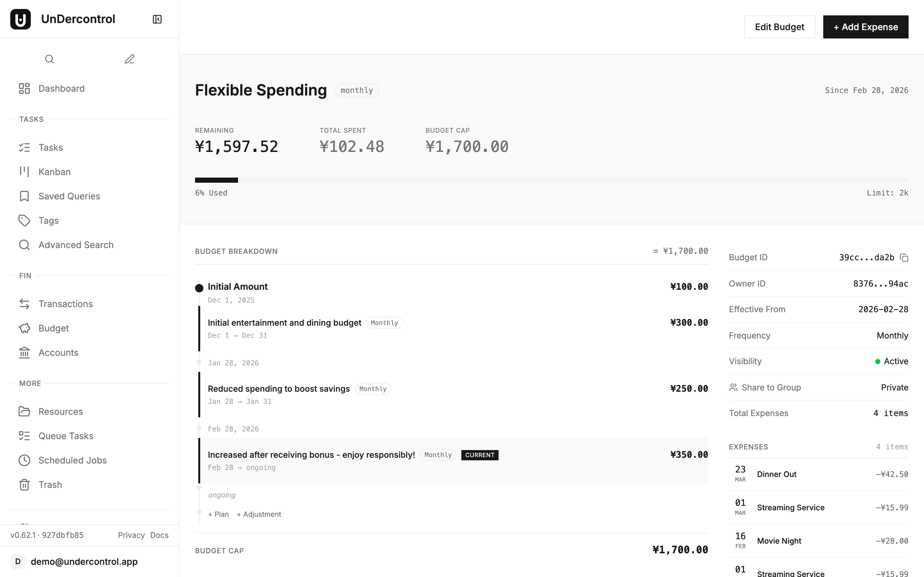
Task: Click the compose pencil icon
Action: click(x=129, y=59)
